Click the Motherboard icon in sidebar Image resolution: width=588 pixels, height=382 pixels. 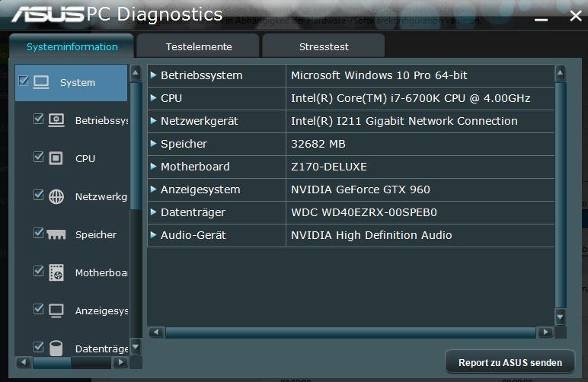click(x=56, y=272)
